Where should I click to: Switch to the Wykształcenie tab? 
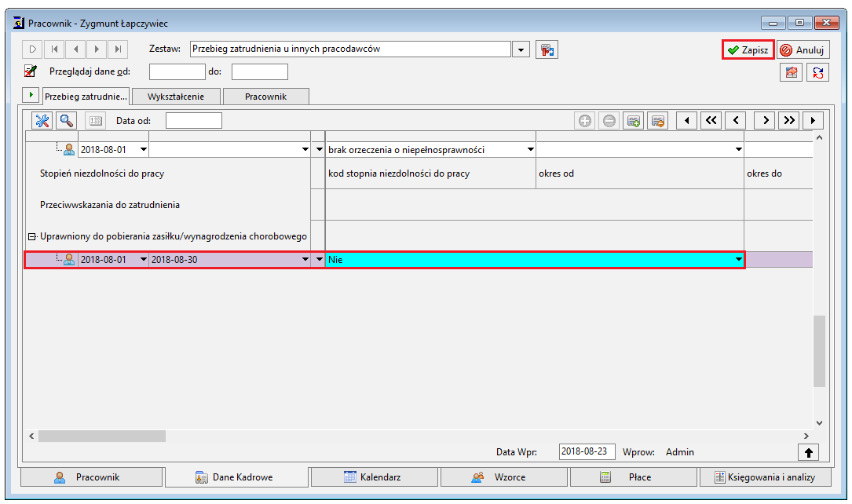[176, 97]
